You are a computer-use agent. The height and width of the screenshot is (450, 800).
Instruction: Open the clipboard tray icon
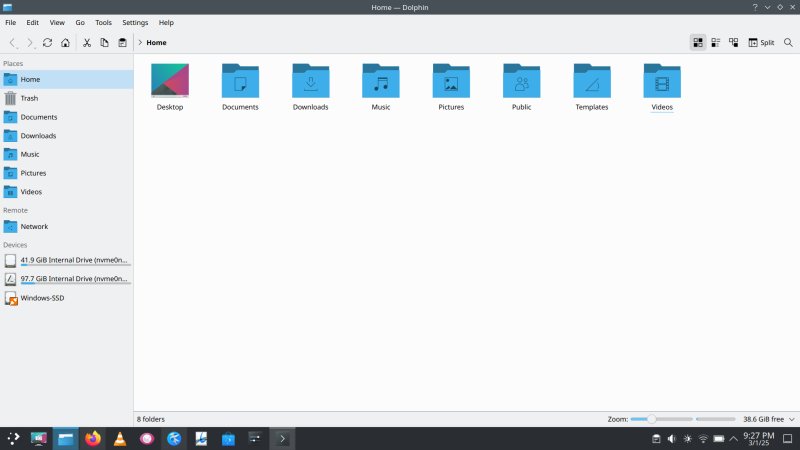click(x=656, y=439)
